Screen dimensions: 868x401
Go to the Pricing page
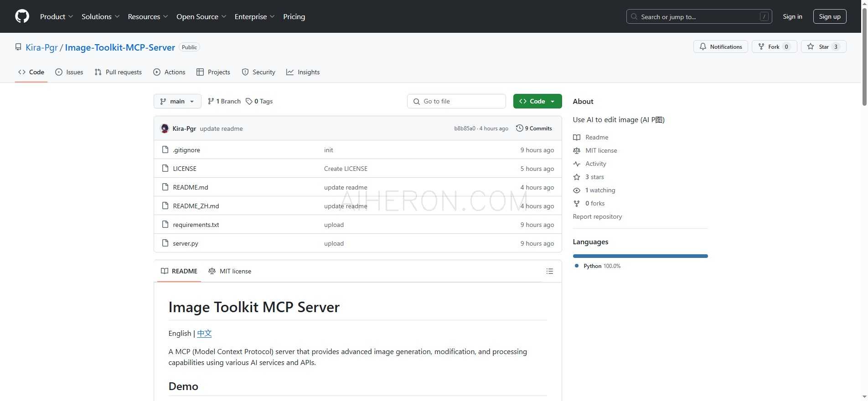pyautogui.click(x=294, y=16)
